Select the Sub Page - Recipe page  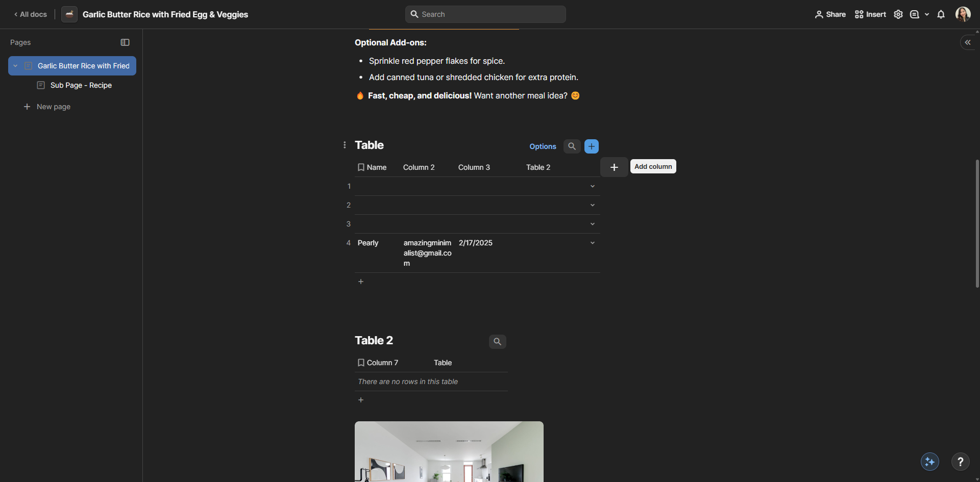click(x=81, y=85)
